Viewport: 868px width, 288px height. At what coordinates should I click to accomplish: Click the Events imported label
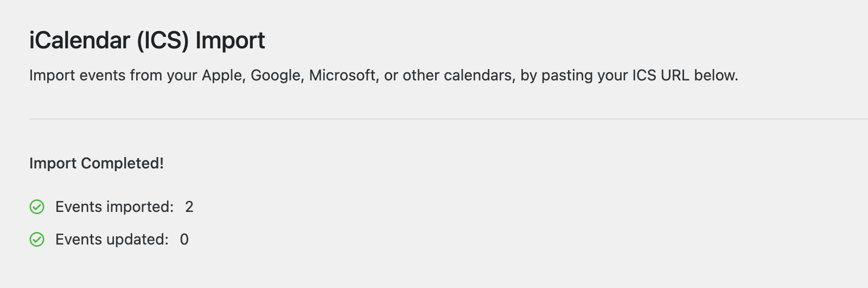pyautogui.click(x=114, y=207)
